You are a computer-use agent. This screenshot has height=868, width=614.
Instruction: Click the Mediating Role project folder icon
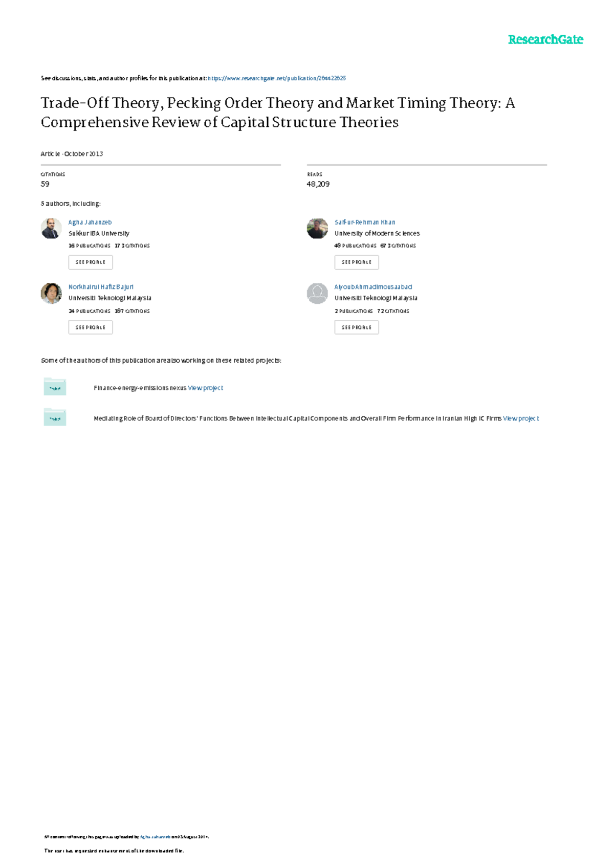(x=55, y=417)
